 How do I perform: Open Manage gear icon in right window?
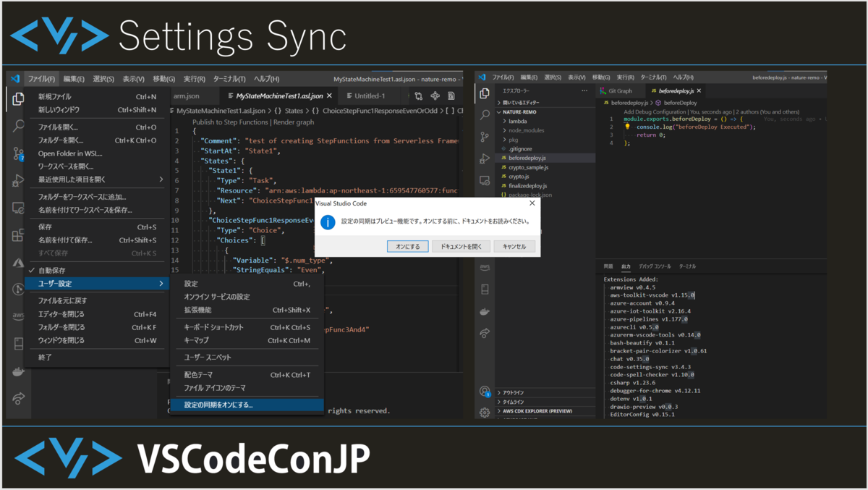tap(485, 413)
